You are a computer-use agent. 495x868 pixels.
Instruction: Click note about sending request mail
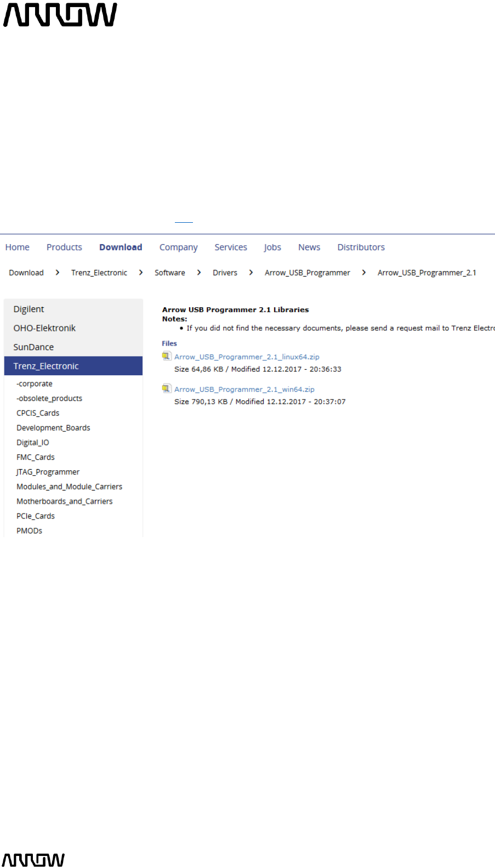coord(340,328)
